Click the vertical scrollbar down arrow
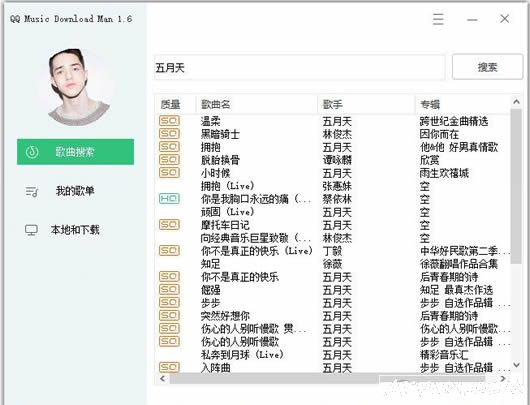 516,365
